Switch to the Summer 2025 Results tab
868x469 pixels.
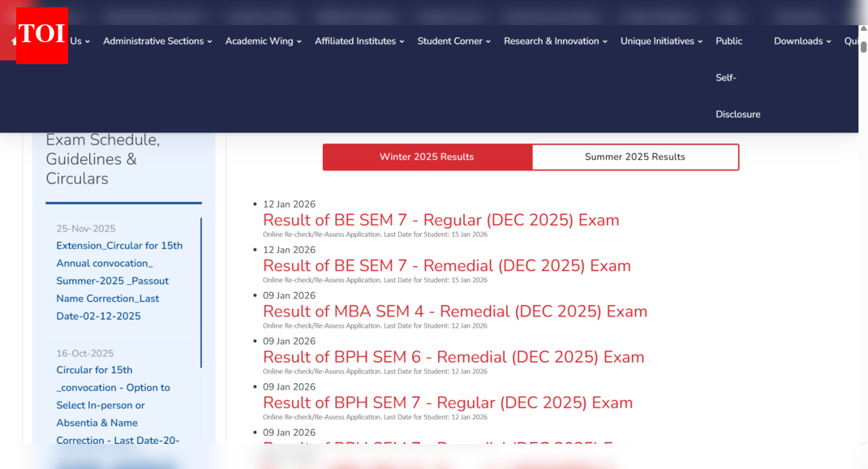[635, 157]
